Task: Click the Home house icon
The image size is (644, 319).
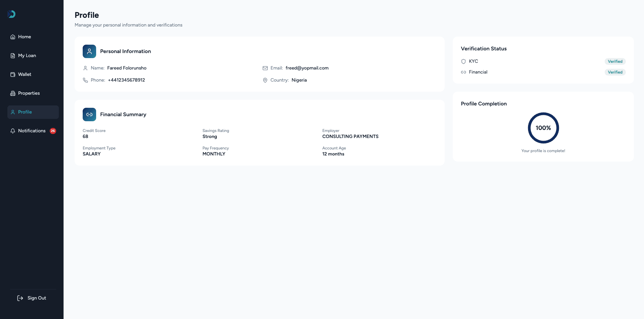Action: 13,37
